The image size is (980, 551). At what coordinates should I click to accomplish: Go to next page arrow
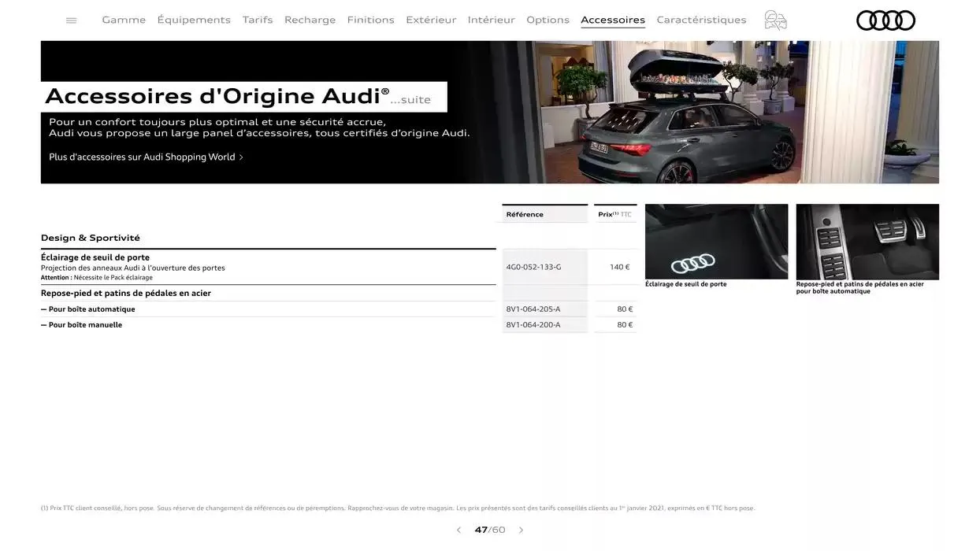[x=521, y=531]
